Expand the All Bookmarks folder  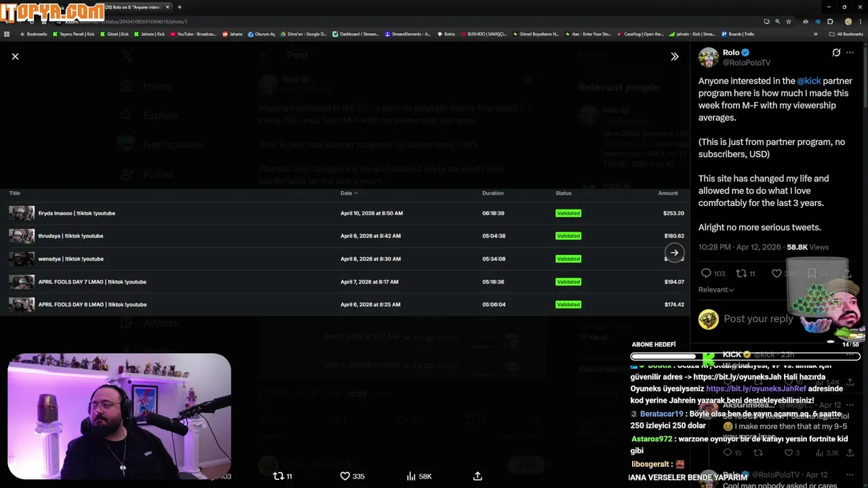(x=846, y=34)
